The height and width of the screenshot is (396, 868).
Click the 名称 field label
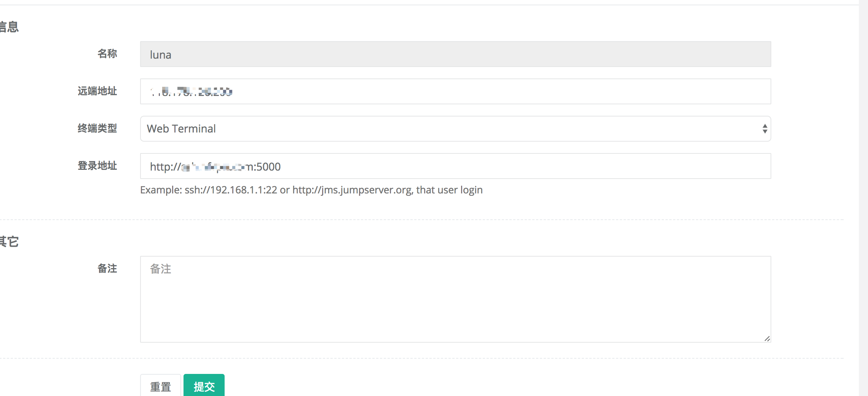coord(108,54)
